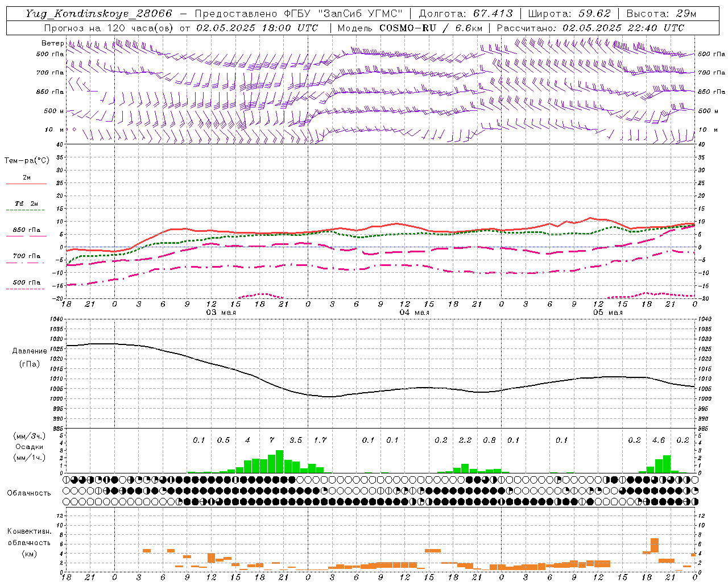728x582 pixels.
Task: Select the latitude value Широта: 59.62
Action: pos(569,14)
